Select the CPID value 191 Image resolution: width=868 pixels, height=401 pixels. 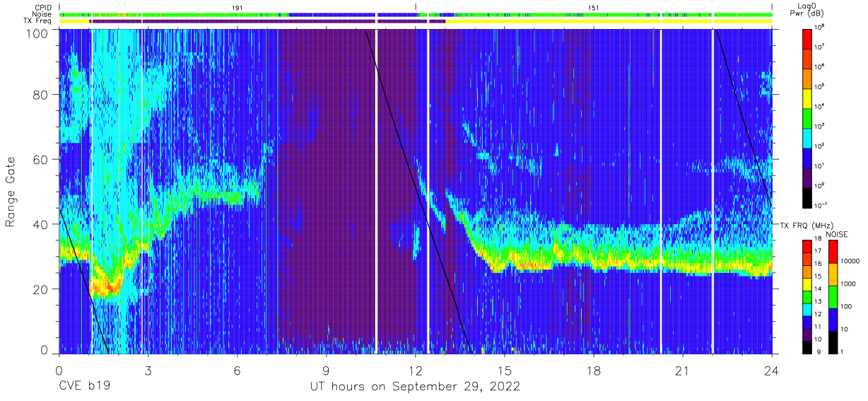tap(237, 7)
